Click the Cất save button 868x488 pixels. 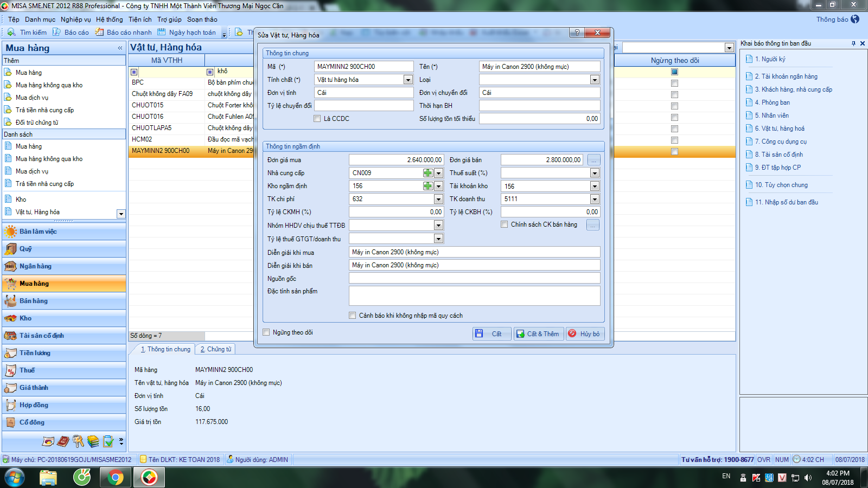[x=492, y=333]
